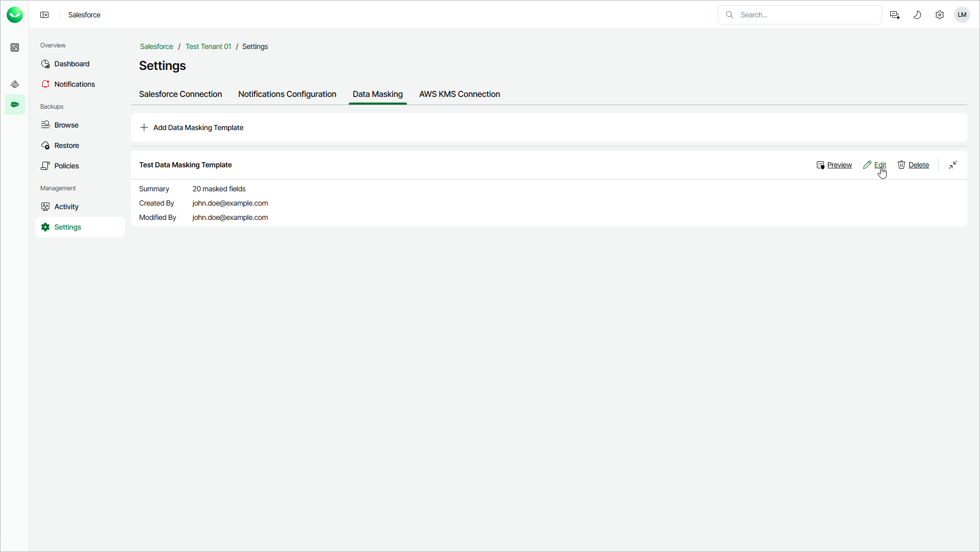Collapse the Test Data Masking Template card
The width and height of the screenshot is (980, 552).
coord(952,165)
